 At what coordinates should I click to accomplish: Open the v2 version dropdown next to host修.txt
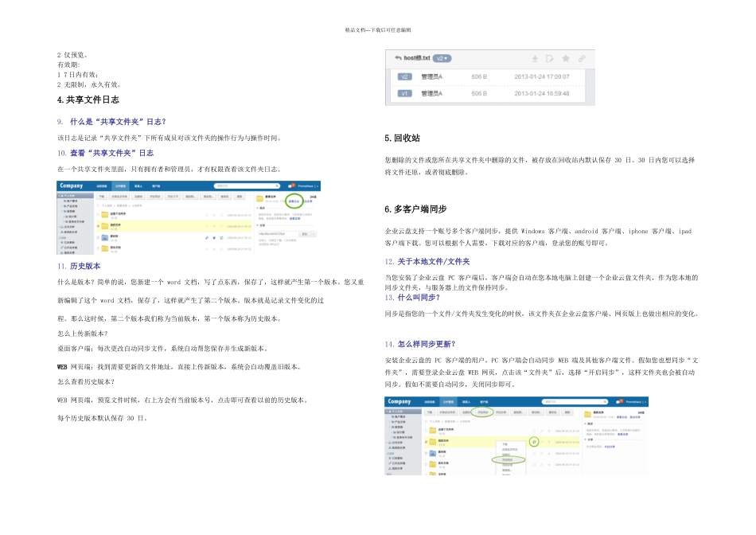click(x=442, y=58)
